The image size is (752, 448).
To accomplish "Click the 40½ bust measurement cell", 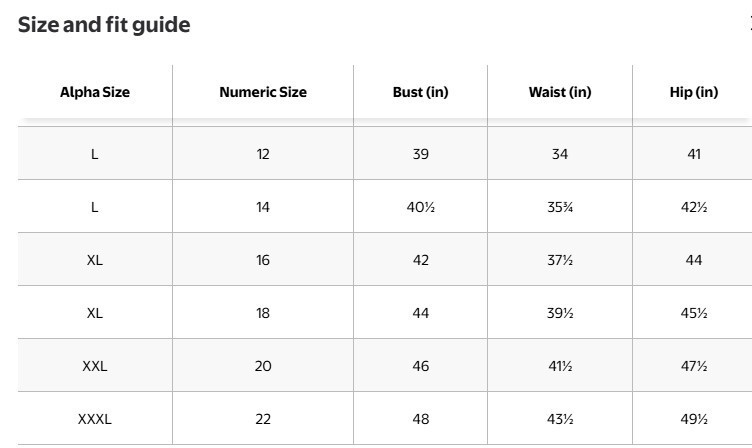I will coord(421,207).
